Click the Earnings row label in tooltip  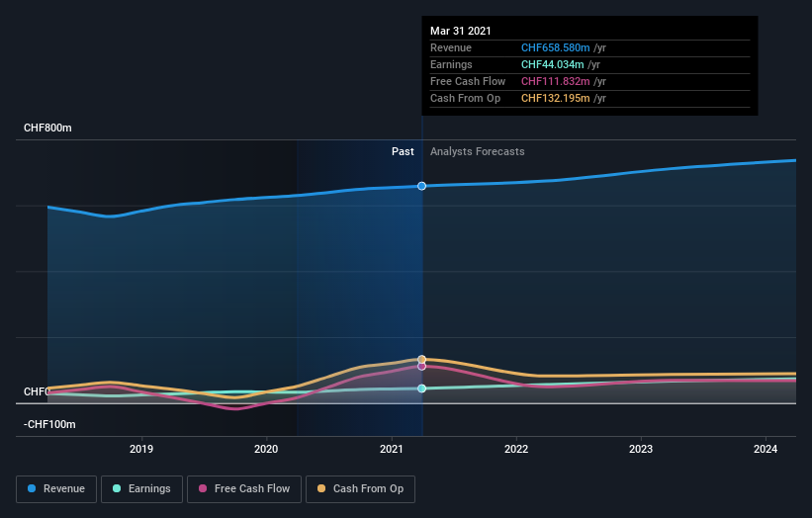451,64
